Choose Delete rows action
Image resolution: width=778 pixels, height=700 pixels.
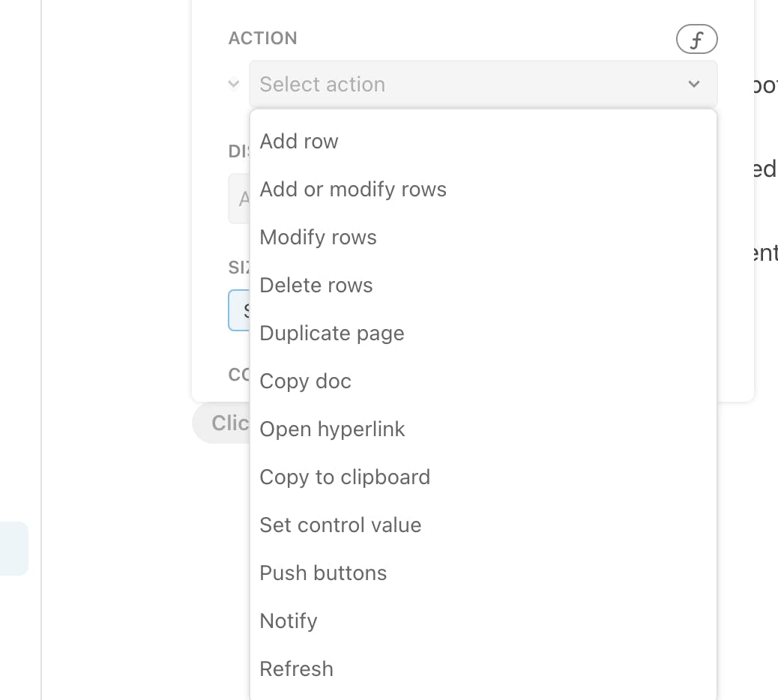(x=316, y=286)
